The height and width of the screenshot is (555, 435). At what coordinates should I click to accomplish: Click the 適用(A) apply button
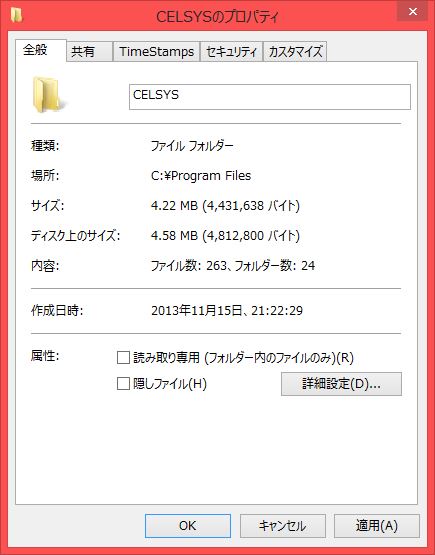click(x=377, y=526)
